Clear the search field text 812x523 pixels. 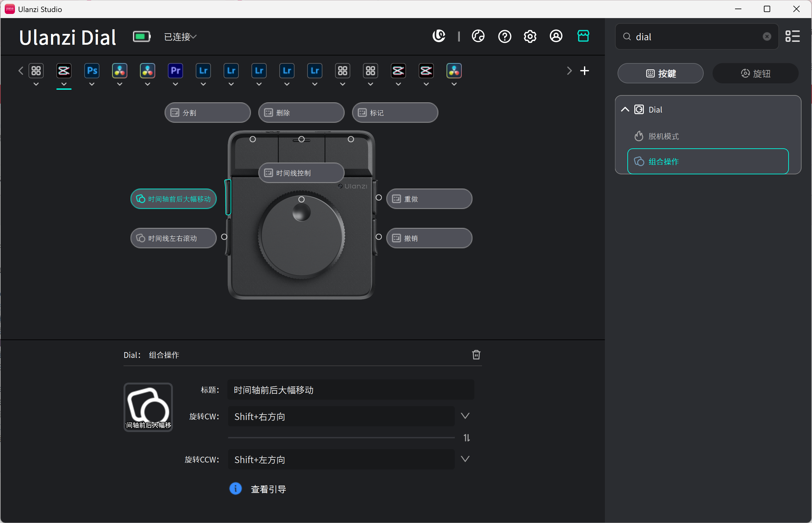[x=766, y=36]
